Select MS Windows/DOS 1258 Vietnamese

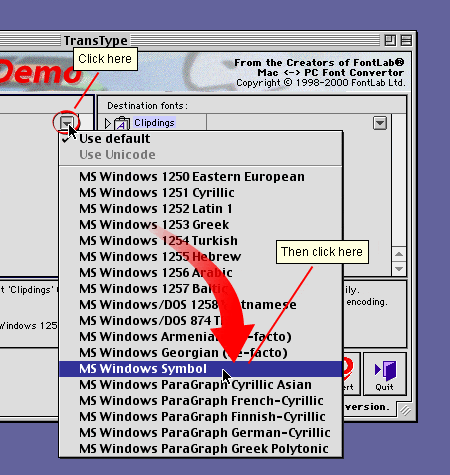pyautogui.click(x=201, y=305)
